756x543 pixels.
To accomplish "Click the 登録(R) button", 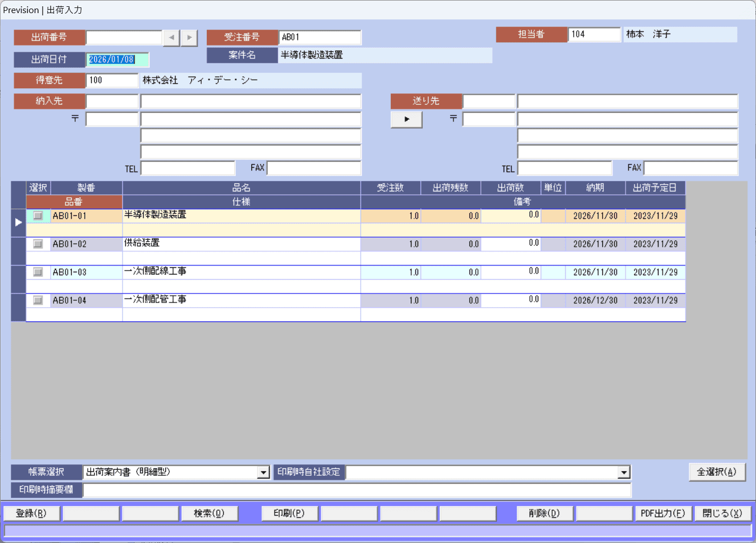I will [x=31, y=513].
